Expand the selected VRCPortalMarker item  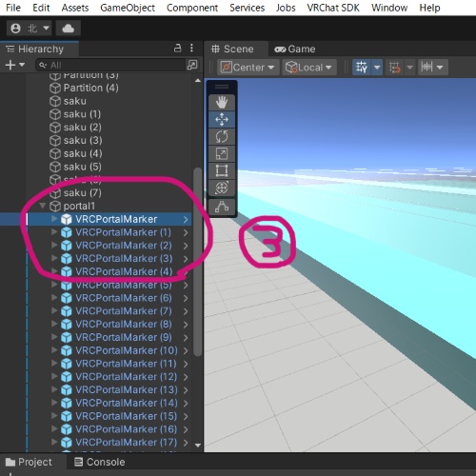click(x=54, y=219)
